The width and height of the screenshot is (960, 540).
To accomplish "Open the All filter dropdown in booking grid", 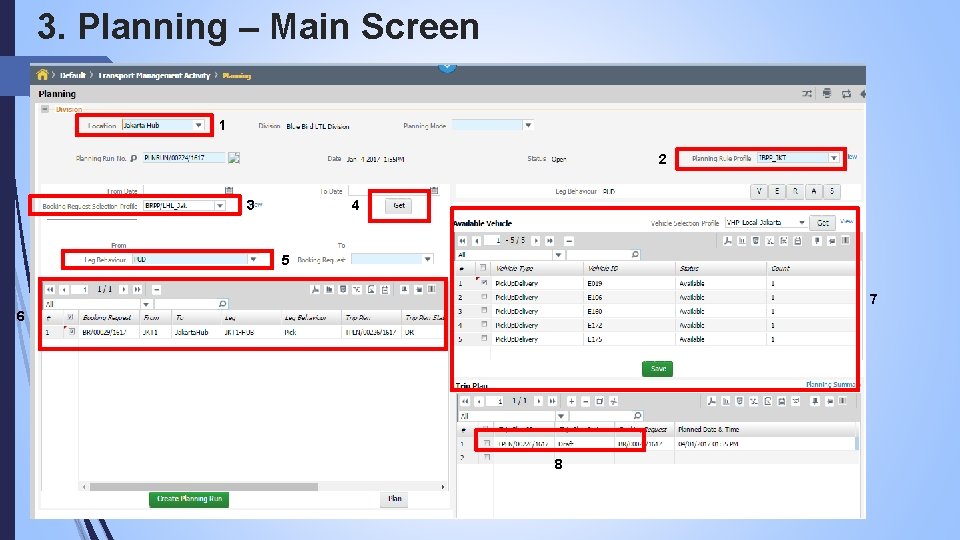I will pos(146,304).
